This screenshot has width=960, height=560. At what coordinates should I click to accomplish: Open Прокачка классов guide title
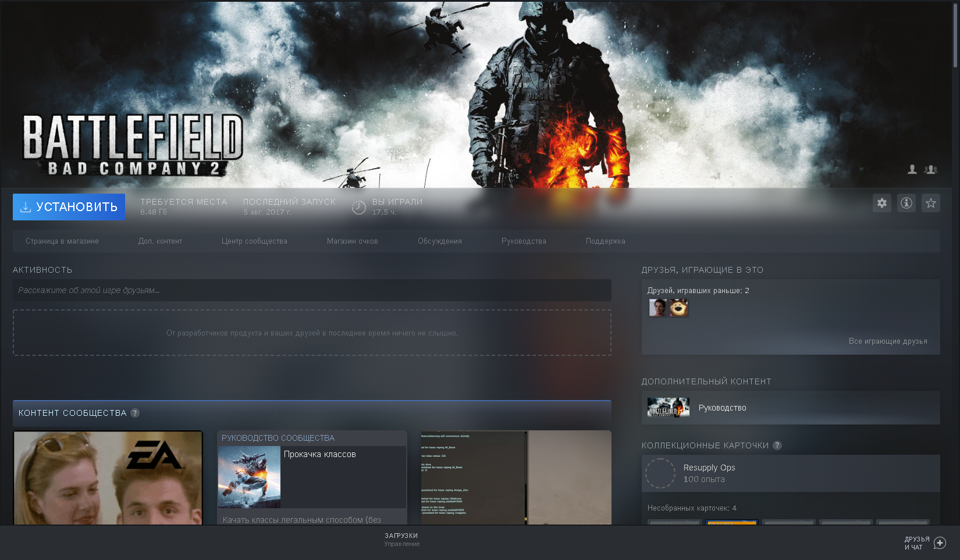point(320,454)
